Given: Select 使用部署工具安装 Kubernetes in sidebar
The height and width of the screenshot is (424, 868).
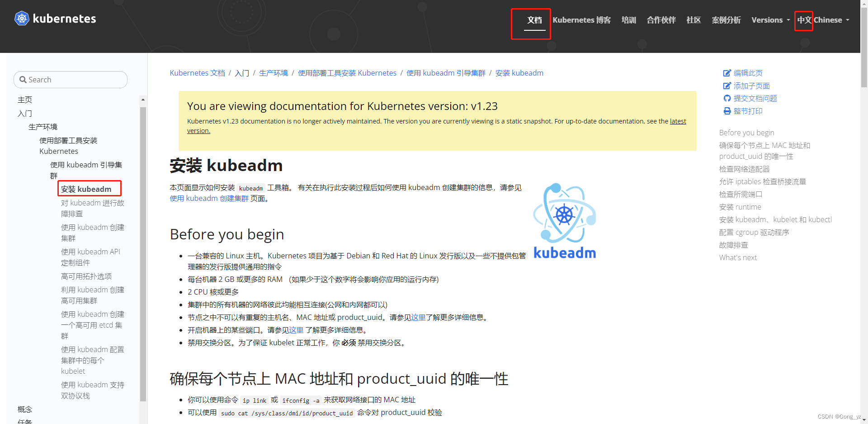Looking at the screenshot, I should 68,146.
